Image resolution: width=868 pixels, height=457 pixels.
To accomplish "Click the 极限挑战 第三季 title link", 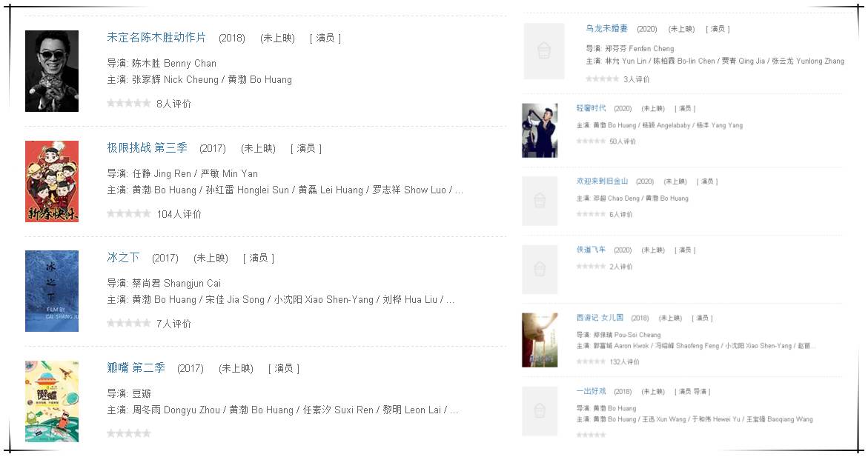I will point(148,147).
